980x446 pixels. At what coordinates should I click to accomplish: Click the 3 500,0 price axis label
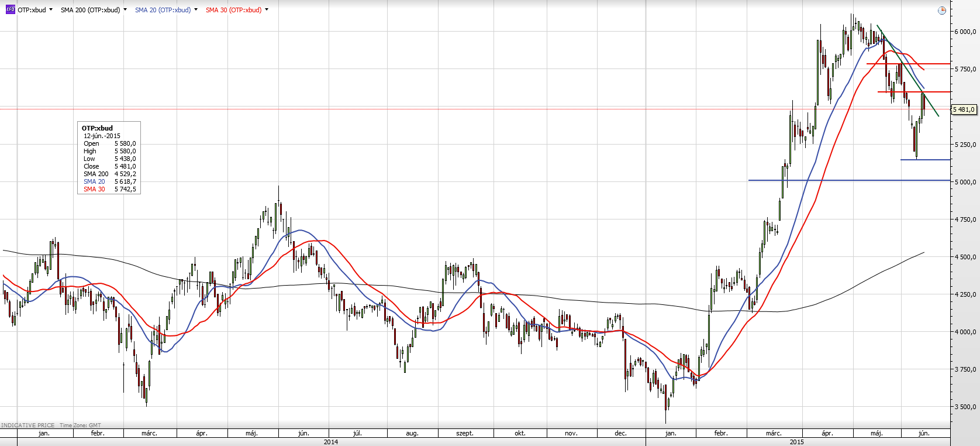pos(965,407)
